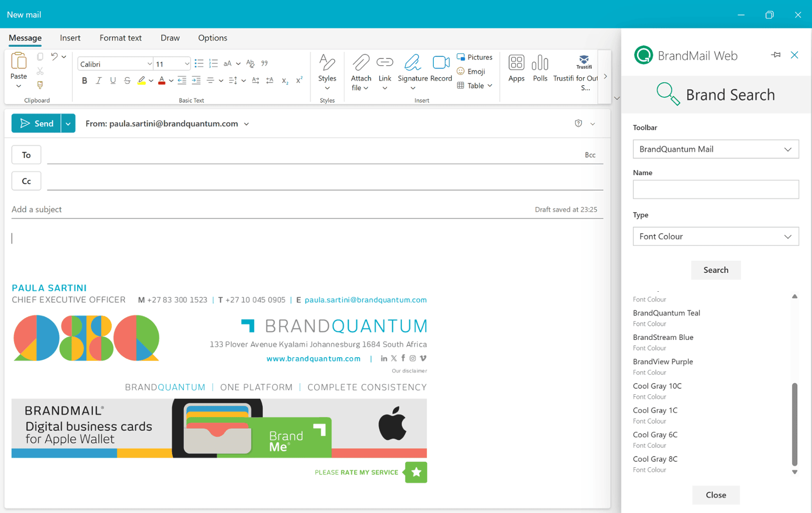Click the Record video icon
Viewport: 812px width, 513px height.
pos(441,62)
